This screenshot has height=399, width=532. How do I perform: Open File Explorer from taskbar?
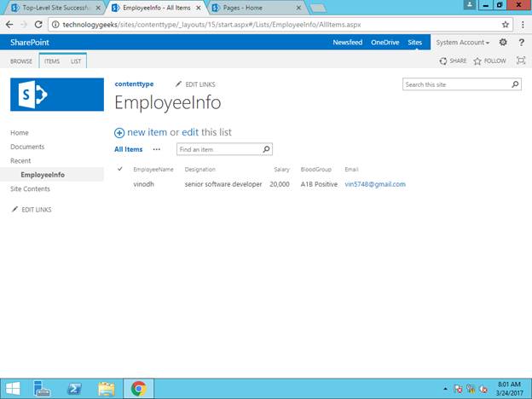(x=107, y=389)
